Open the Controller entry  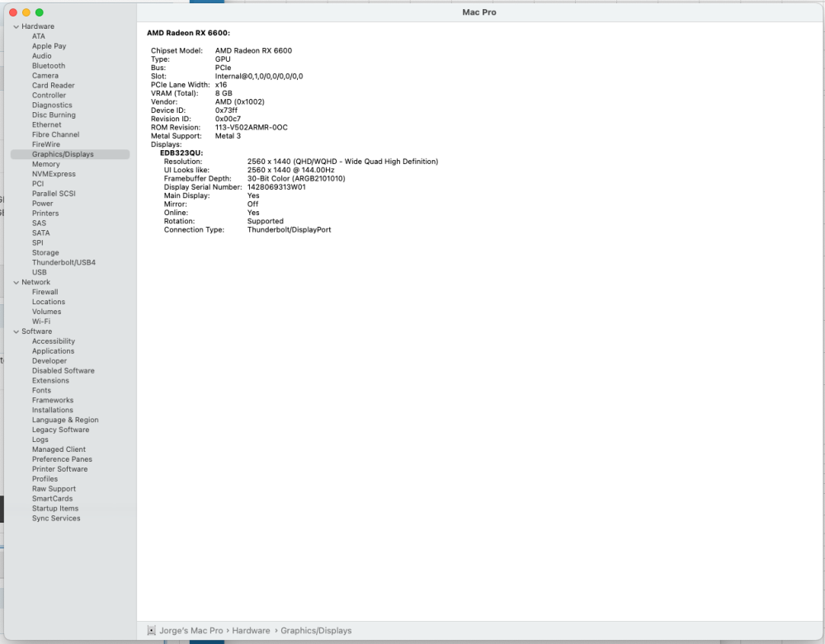[49, 95]
